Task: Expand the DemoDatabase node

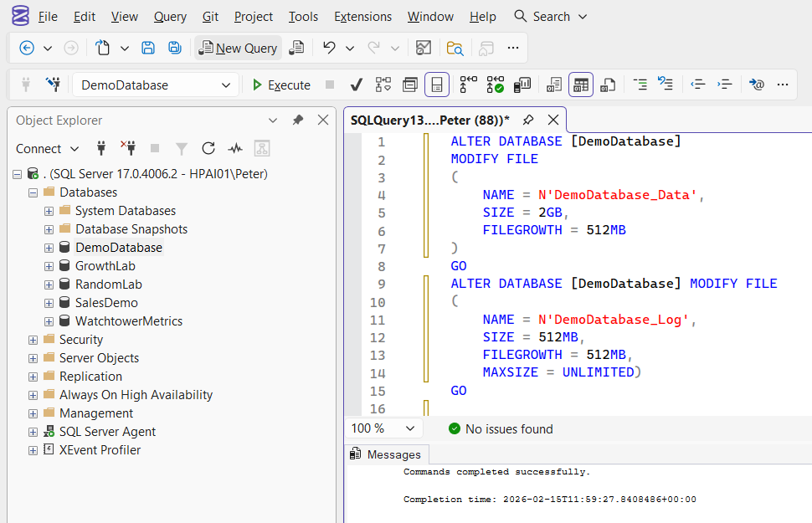Action: coord(49,247)
